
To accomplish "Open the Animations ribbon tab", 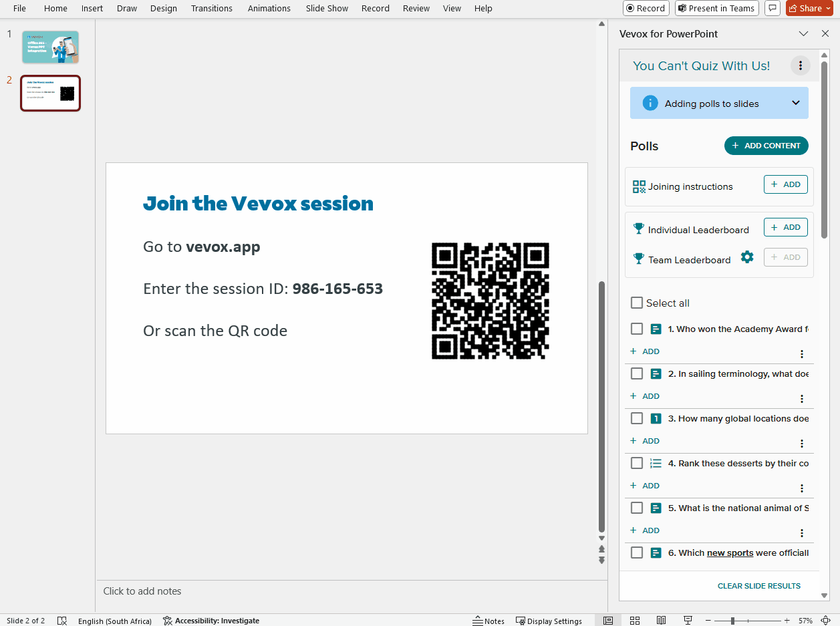I will point(269,8).
